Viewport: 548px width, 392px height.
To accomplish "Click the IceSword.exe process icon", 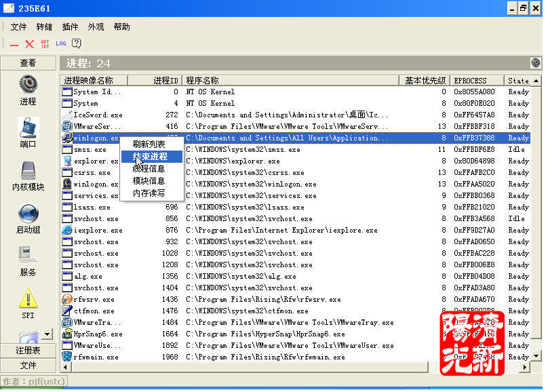I will tap(66, 115).
